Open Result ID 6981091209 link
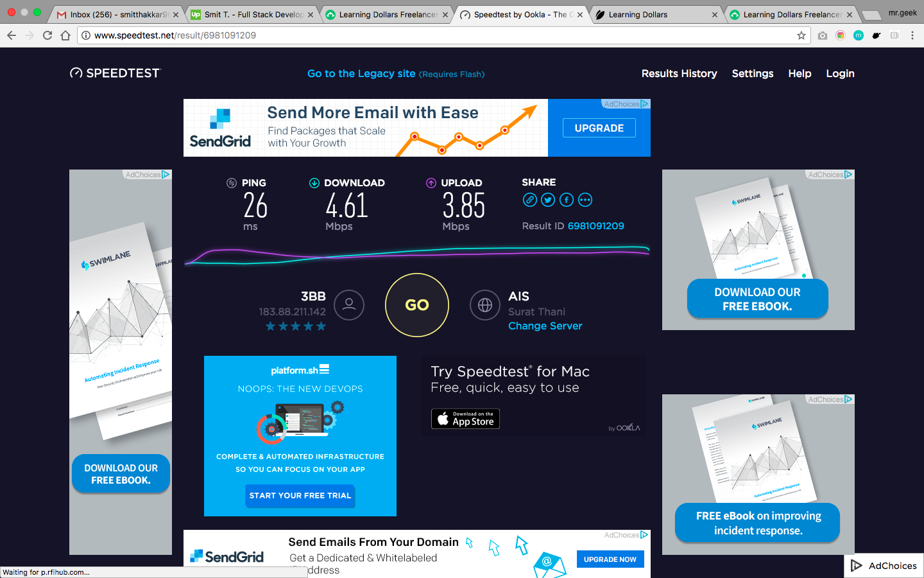This screenshot has width=924, height=578. (x=595, y=226)
